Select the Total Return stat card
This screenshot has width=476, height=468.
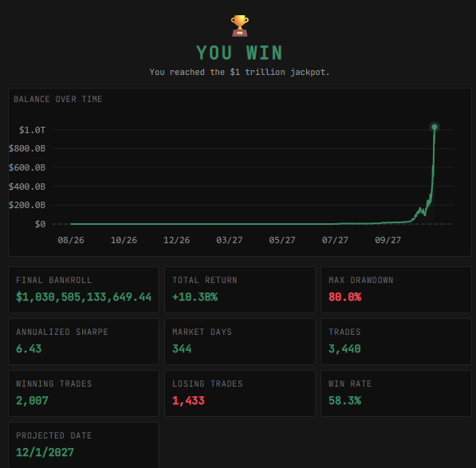[x=240, y=289]
